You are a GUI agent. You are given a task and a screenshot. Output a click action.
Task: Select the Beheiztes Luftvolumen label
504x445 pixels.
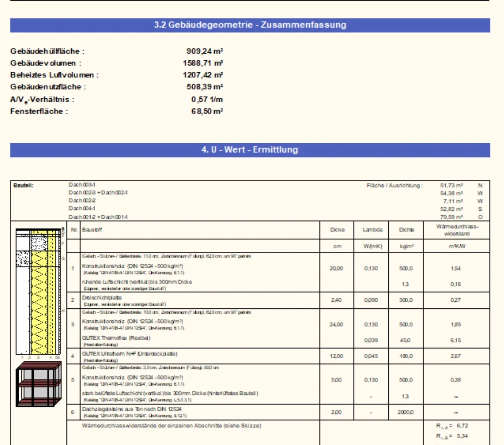(54, 75)
